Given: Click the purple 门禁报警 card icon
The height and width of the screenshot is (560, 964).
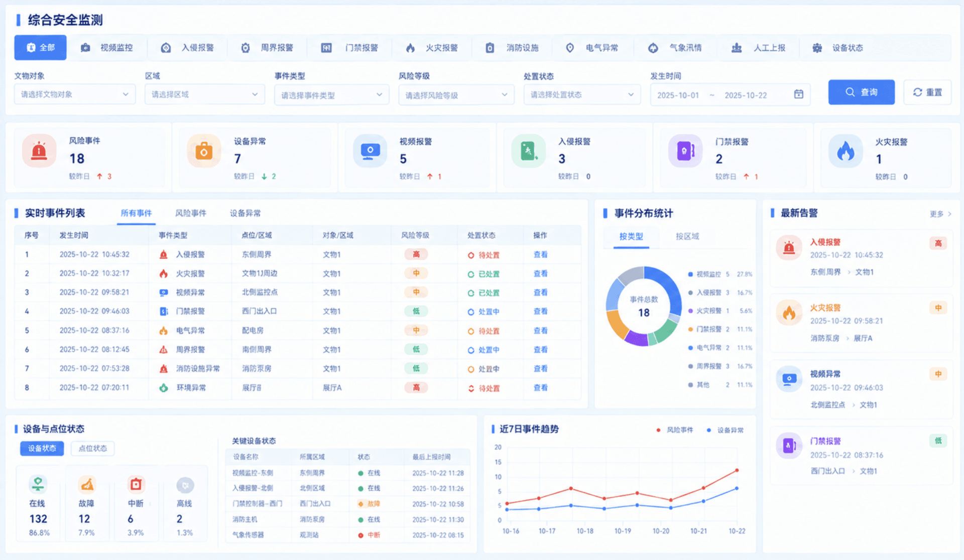Looking at the screenshot, I should 685,151.
